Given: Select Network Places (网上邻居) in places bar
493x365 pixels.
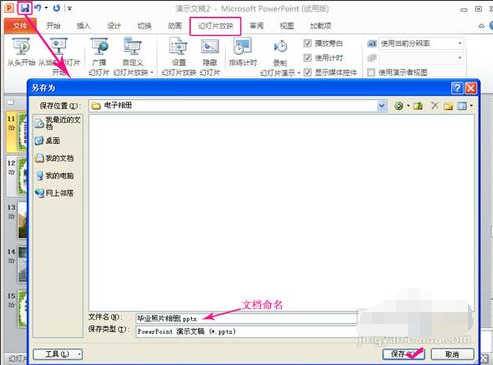Looking at the screenshot, I should point(54,193).
